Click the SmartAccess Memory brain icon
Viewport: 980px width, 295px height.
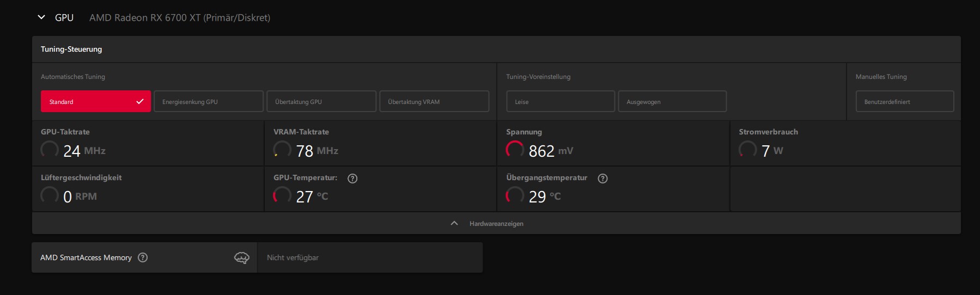242,257
